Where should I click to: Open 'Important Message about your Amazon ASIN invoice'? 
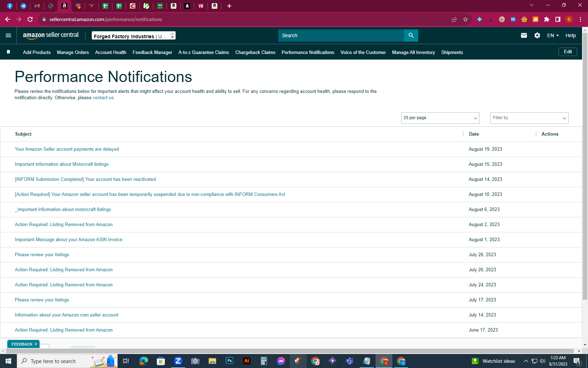[69, 239]
